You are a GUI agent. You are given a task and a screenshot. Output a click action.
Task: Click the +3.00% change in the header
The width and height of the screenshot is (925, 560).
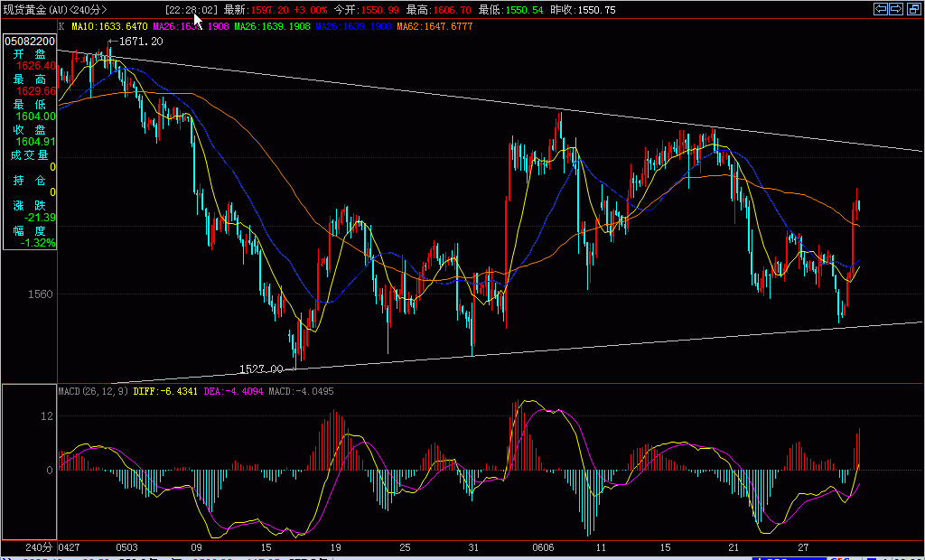tap(311, 10)
